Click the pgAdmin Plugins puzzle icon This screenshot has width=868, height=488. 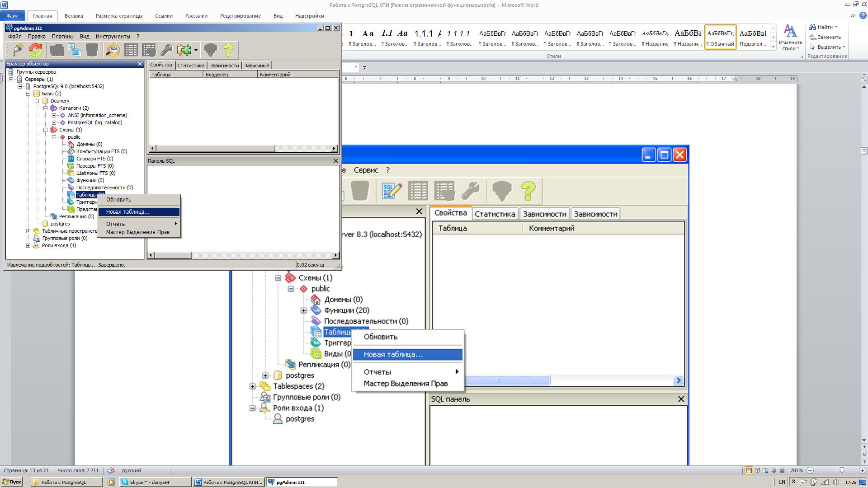click(184, 50)
